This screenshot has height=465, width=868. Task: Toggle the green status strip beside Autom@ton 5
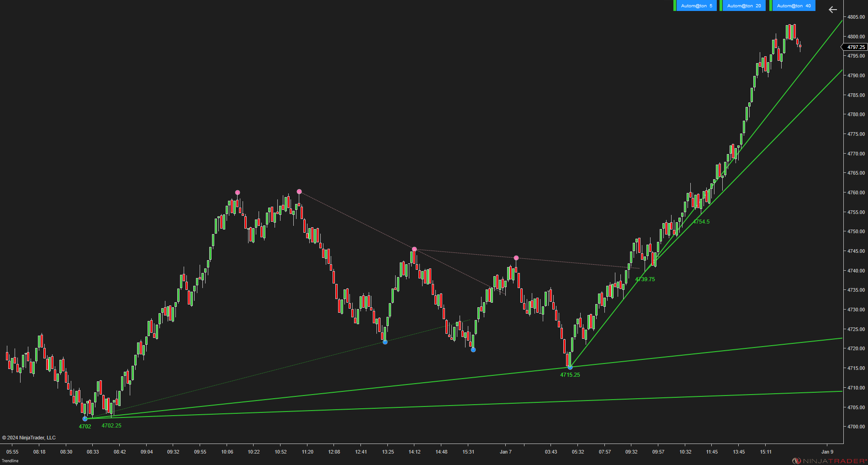coord(676,5)
